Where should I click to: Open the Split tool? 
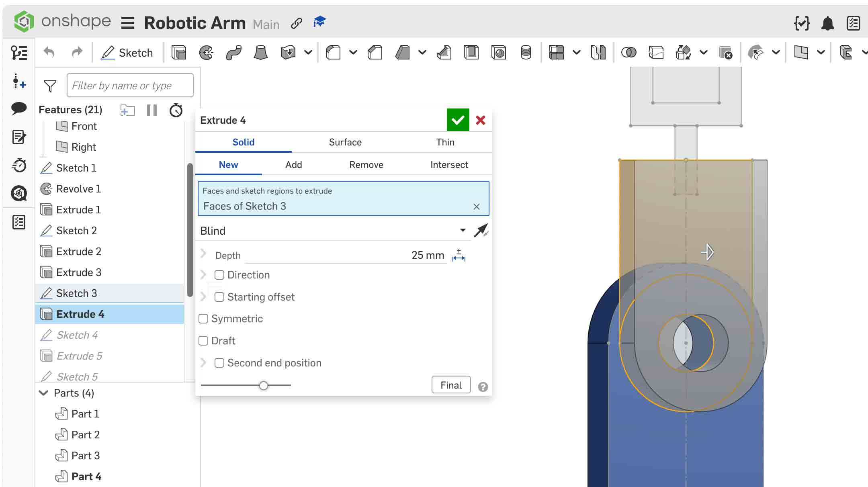656,52
